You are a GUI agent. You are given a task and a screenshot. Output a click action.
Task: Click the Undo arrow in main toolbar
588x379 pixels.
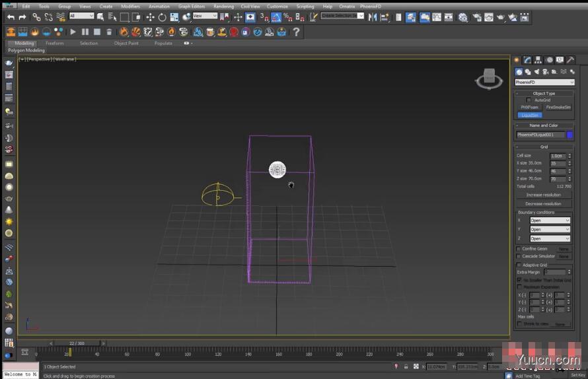(11, 17)
